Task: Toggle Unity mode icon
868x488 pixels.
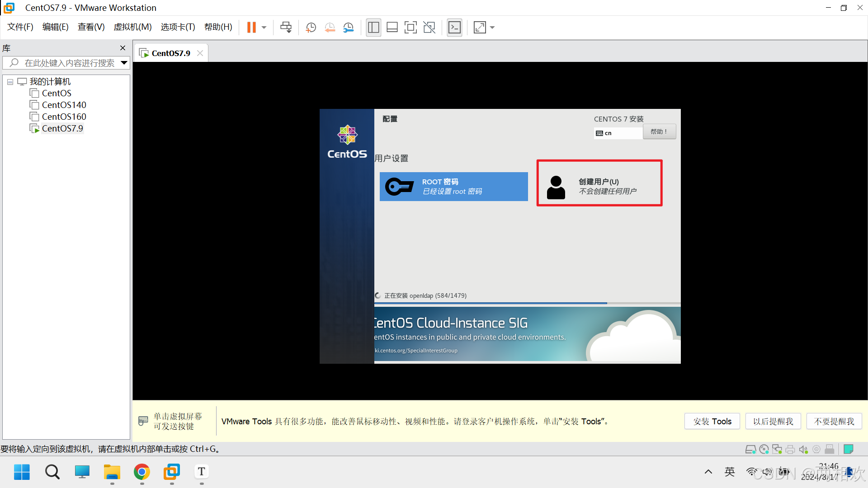Action: tap(429, 28)
